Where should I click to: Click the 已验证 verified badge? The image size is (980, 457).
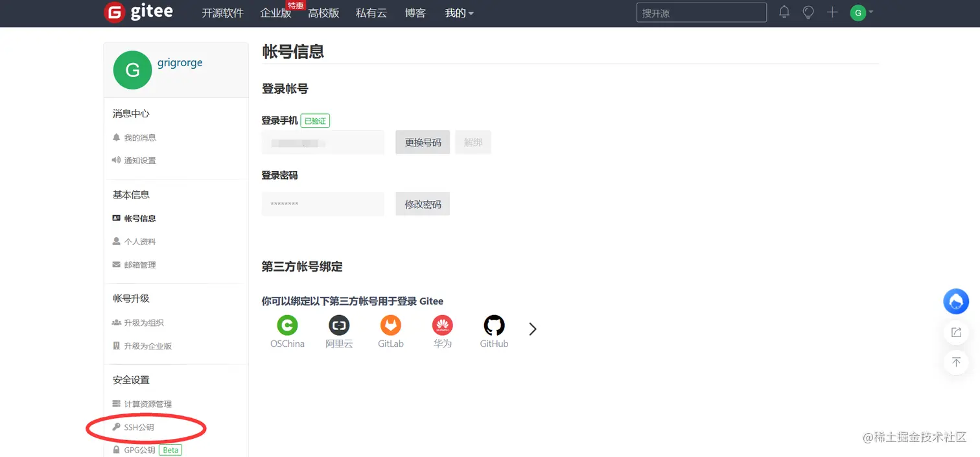tap(315, 121)
